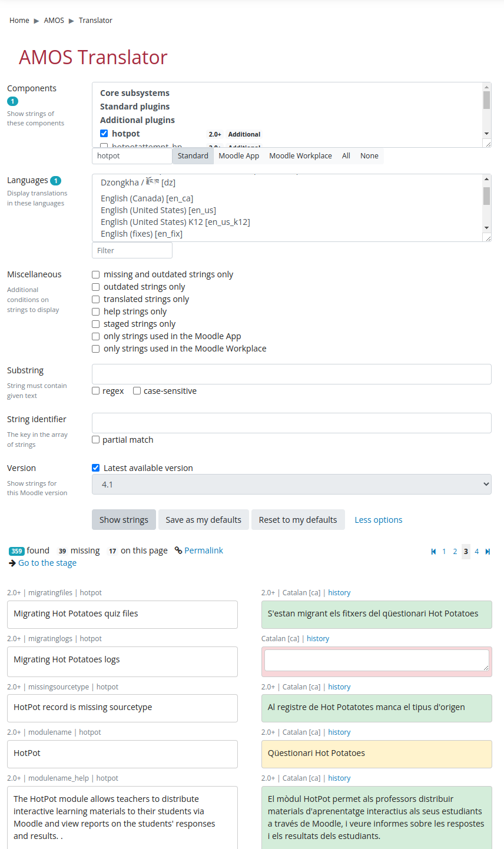Click scroll-down arrow in Components list
Screen dimensions: 504x849
[x=486, y=134]
